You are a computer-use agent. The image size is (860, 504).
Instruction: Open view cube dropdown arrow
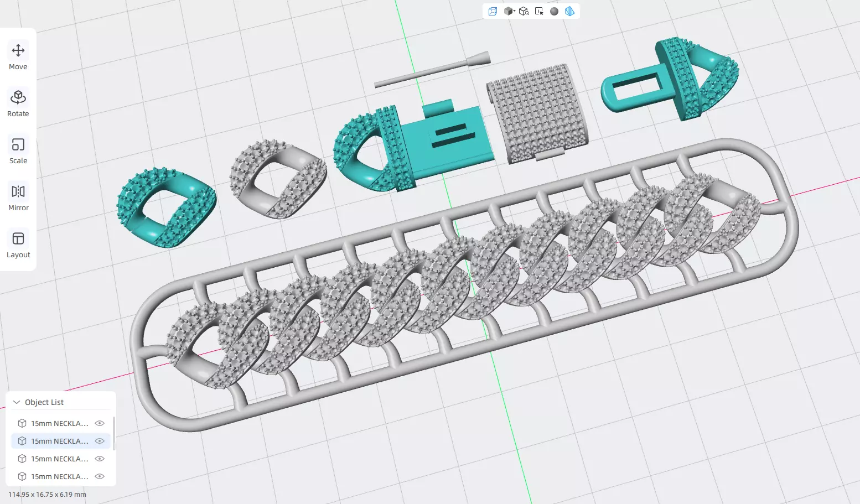[x=514, y=11]
